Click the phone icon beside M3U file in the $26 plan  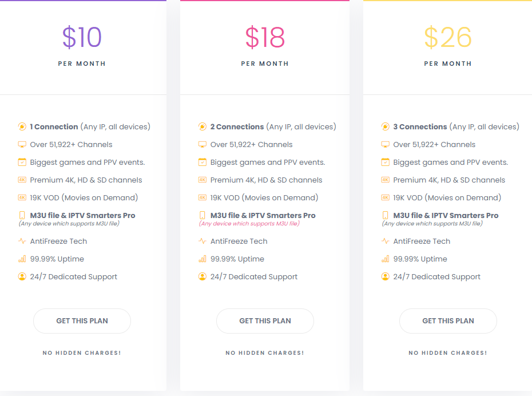(x=385, y=216)
